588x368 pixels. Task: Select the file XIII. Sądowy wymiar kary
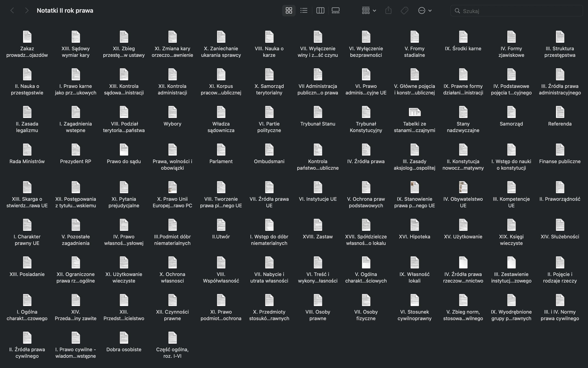(76, 44)
